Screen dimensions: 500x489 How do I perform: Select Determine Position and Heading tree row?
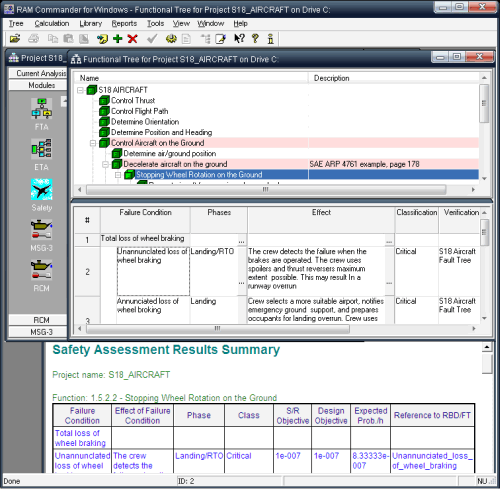[x=161, y=132]
